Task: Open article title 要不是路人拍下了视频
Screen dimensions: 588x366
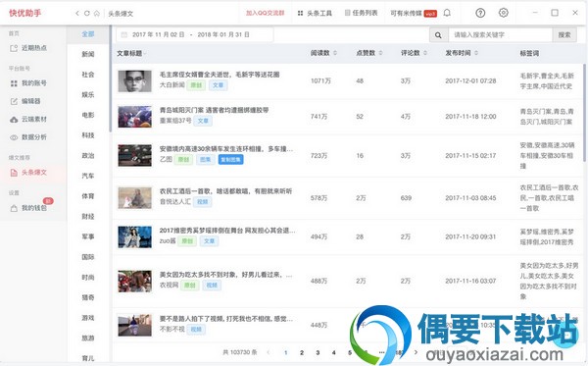Action: point(225,319)
